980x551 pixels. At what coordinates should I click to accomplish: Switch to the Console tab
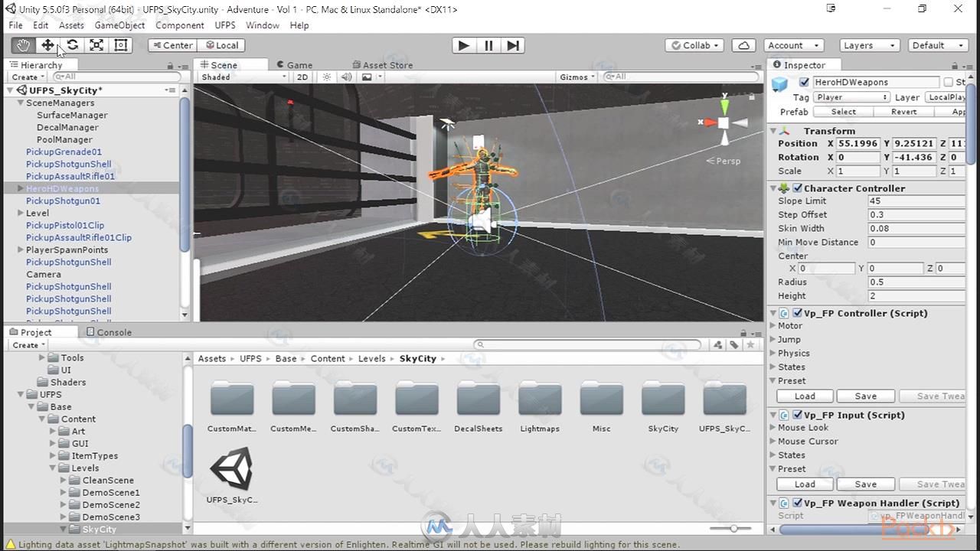pyautogui.click(x=109, y=332)
